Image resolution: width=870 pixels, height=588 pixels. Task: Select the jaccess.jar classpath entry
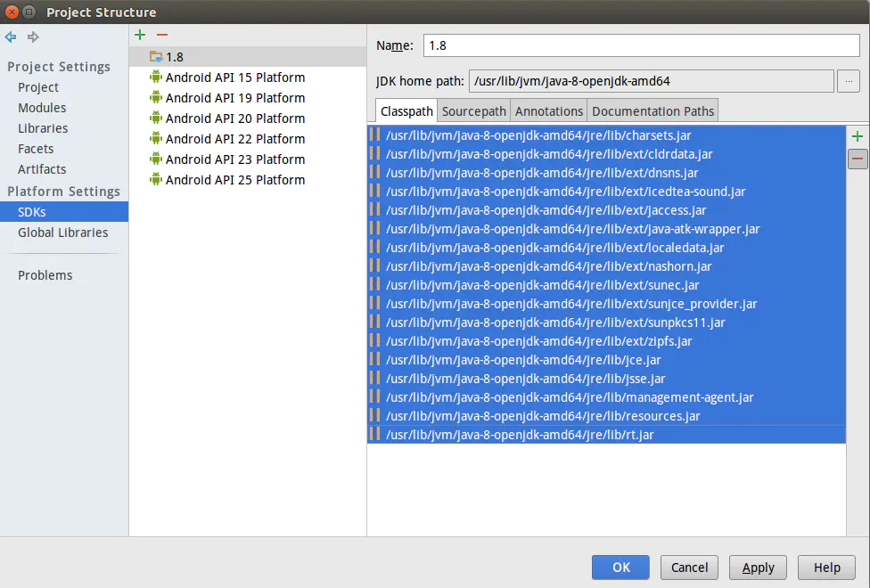click(606, 210)
